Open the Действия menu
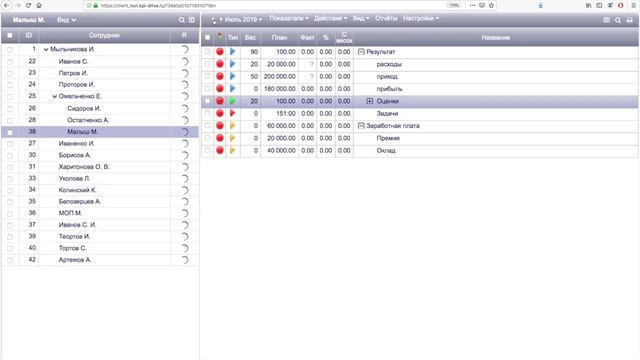The image size is (640, 360). [x=330, y=18]
